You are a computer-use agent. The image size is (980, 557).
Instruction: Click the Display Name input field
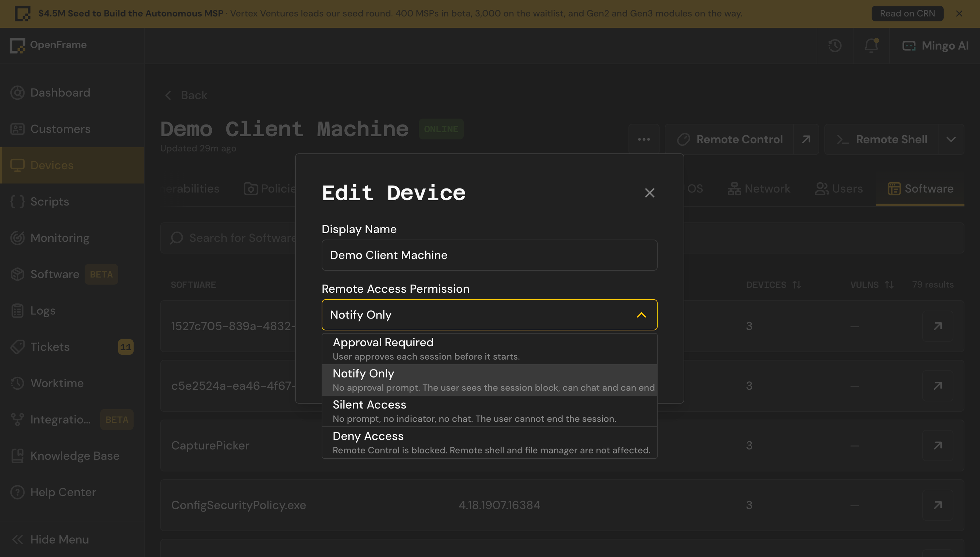click(x=489, y=255)
